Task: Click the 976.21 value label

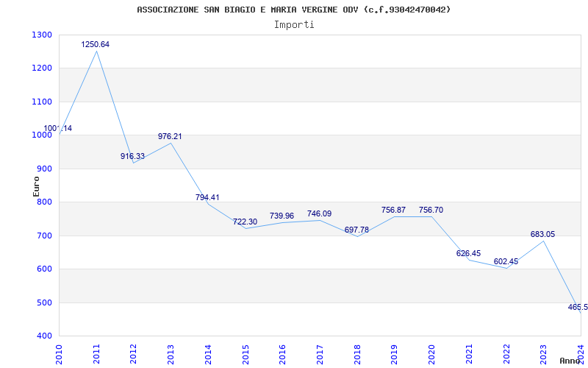Action: [x=170, y=136]
